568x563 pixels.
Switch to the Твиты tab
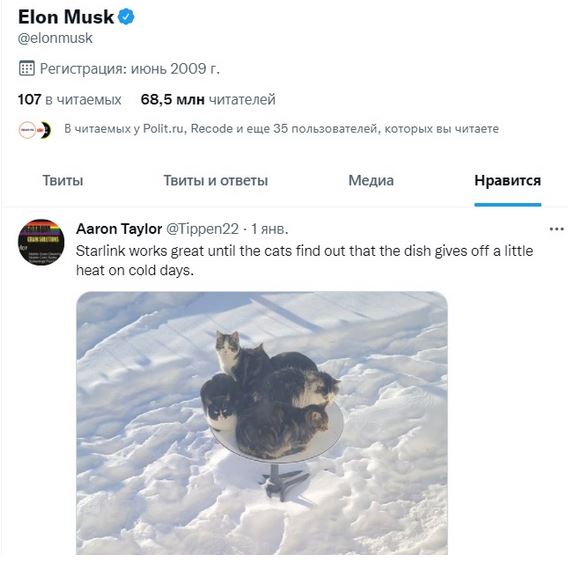[x=63, y=180]
